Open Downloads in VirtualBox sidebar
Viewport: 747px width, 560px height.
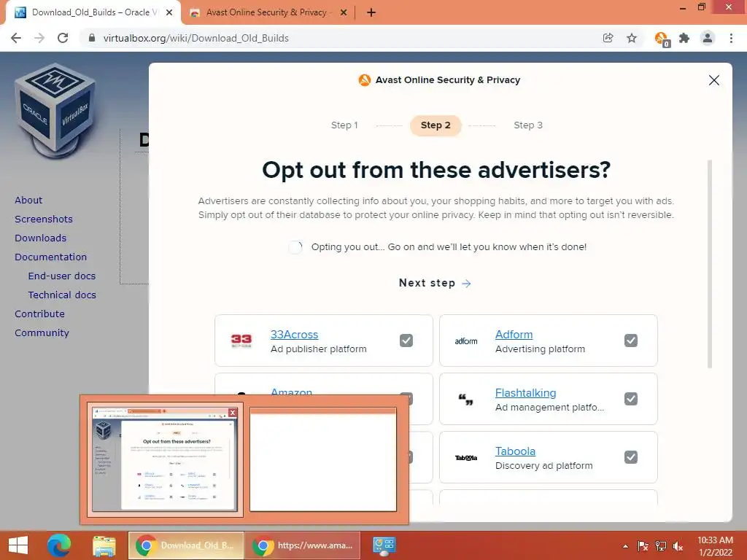[x=41, y=238]
